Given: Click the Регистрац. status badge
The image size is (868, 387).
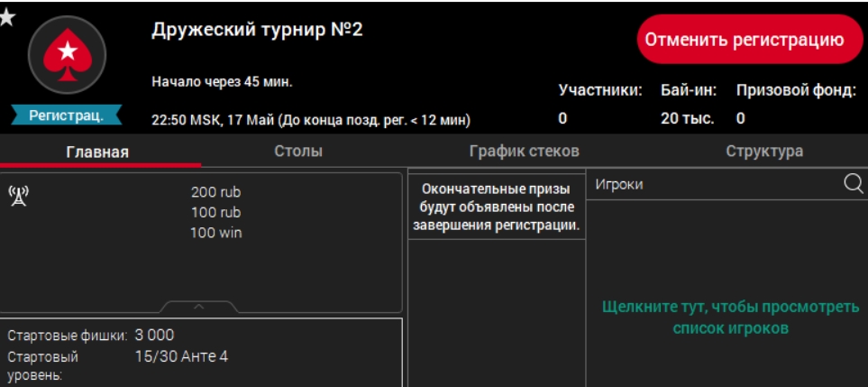Looking at the screenshot, I should (67, 115).
